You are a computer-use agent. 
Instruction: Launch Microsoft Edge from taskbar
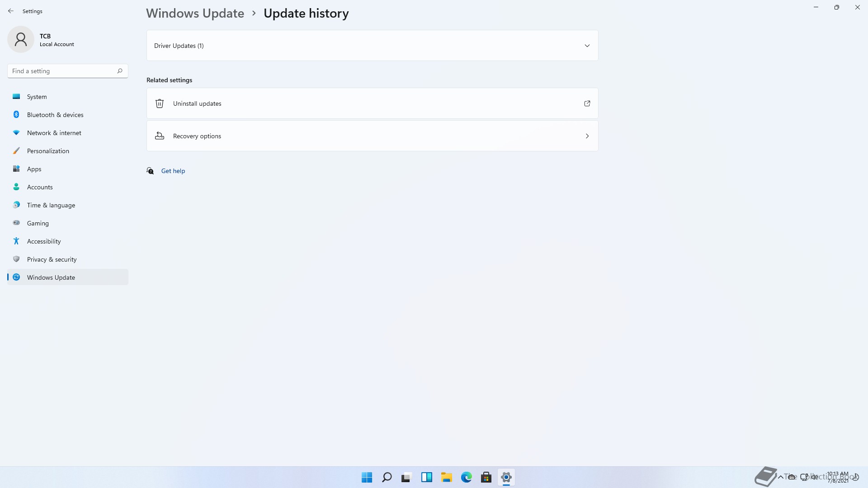click(466, 477)
